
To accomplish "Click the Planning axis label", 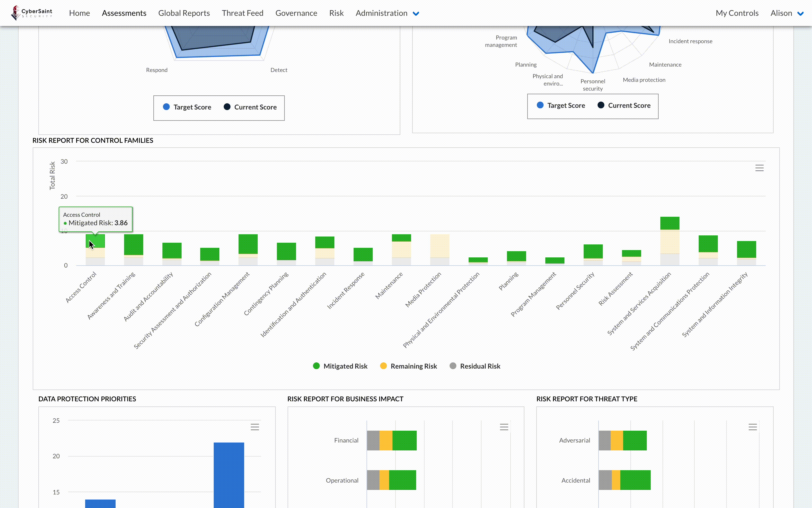I will pos(508,281).
